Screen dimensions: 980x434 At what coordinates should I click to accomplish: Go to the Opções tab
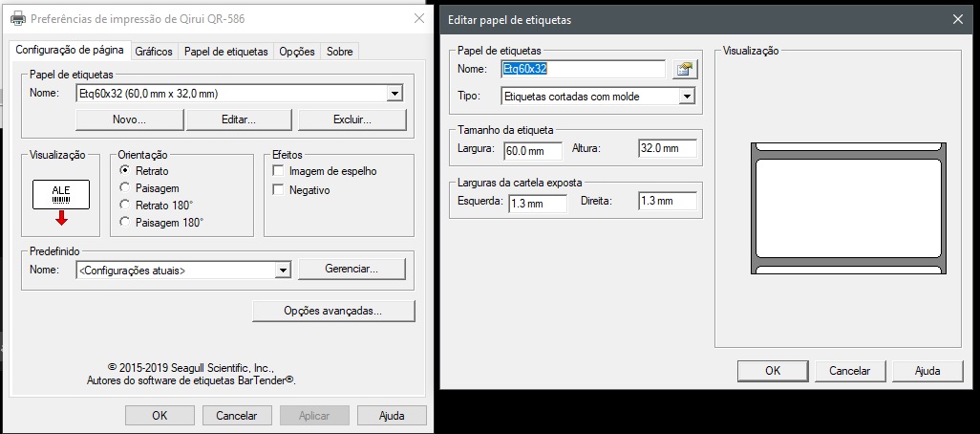click(297, 52)
